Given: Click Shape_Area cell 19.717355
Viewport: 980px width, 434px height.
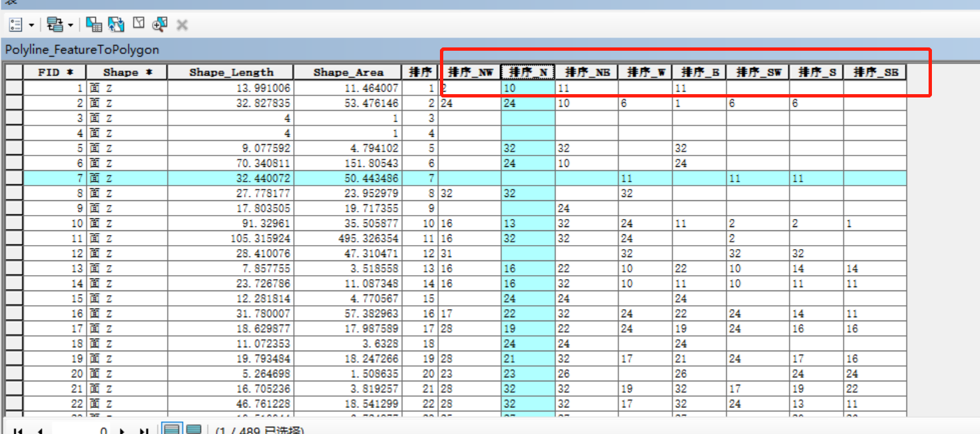Looking at the screenshot, I should click(x=348, y=208).
